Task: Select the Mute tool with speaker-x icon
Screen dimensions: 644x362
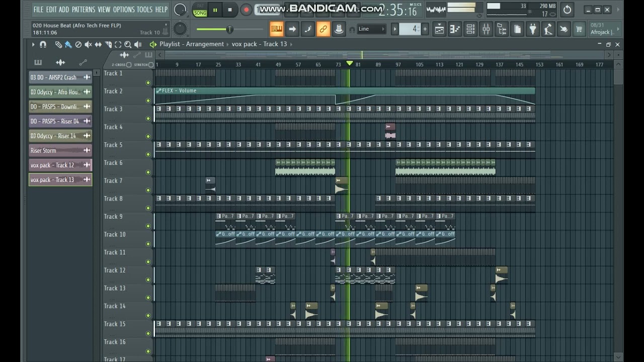Action: pos(88,44)
